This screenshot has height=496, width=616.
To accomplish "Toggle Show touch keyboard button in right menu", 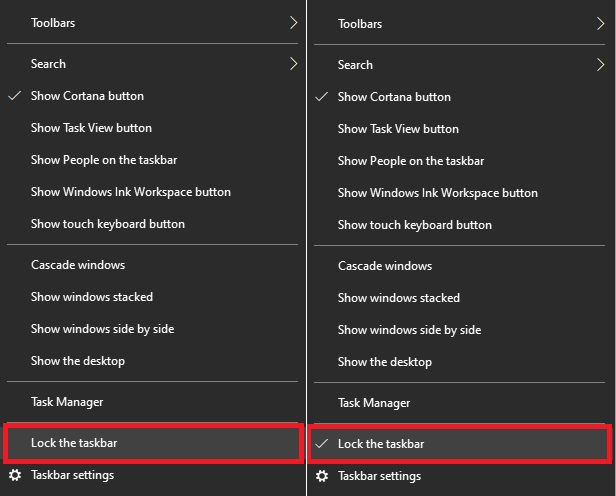I will (414, 225).
